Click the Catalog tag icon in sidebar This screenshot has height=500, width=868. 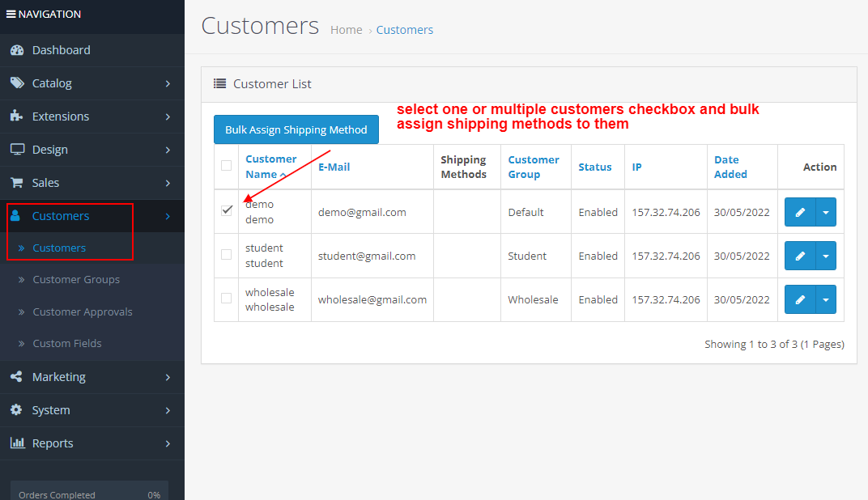17,83
